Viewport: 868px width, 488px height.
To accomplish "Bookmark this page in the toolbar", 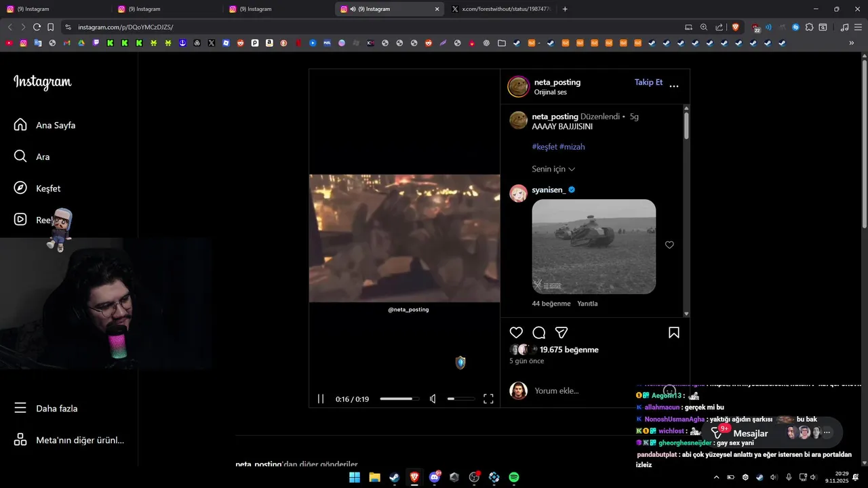I will pos(50,27).
